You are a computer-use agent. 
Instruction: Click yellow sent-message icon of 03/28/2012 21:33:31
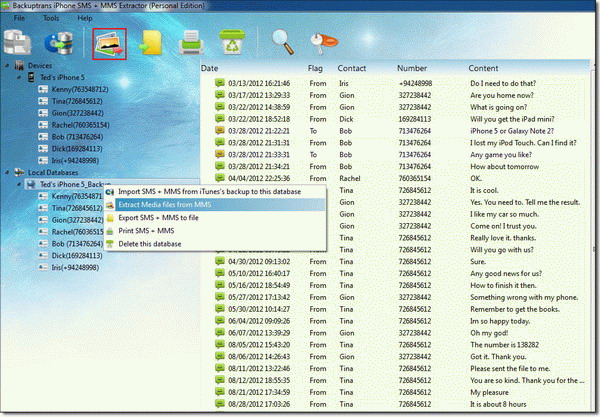[219, 154]
